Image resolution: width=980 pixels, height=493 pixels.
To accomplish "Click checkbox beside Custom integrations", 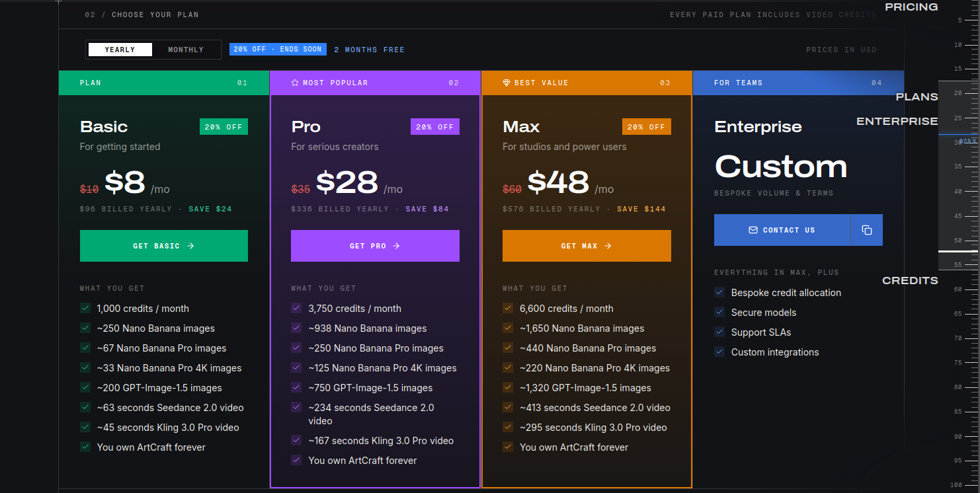I will click(x=719, y=352).
